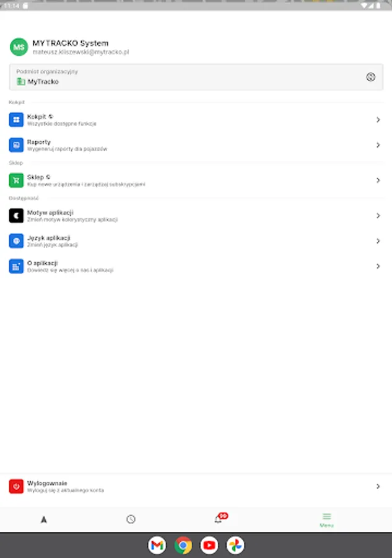Viewport: 392px width, 558px height.
Task: Tap the red Wylogowanie power icon
Action: point(16,487)
